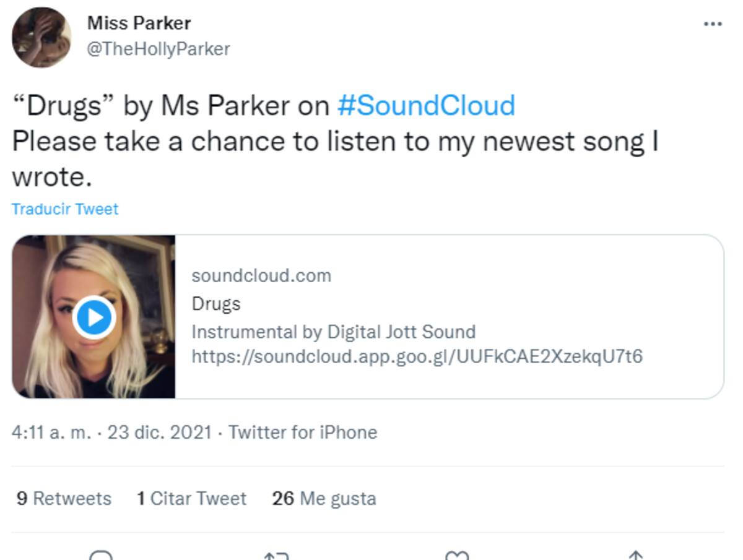The width and height of the screenshot is (743, 560).
Task: Play the Drugs track preview
Action: point(94,317)
